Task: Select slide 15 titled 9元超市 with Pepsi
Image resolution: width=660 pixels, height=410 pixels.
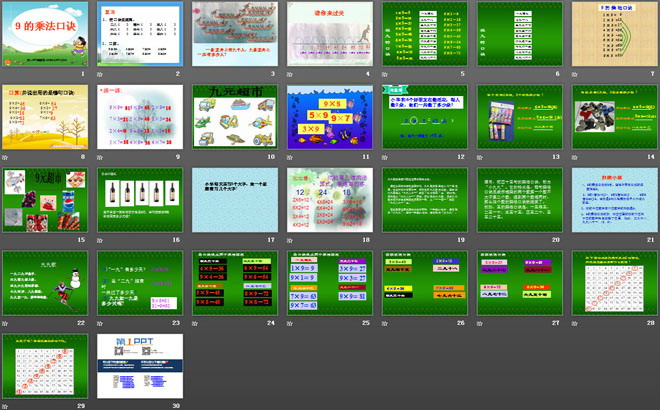Action: tap(45, 200)
